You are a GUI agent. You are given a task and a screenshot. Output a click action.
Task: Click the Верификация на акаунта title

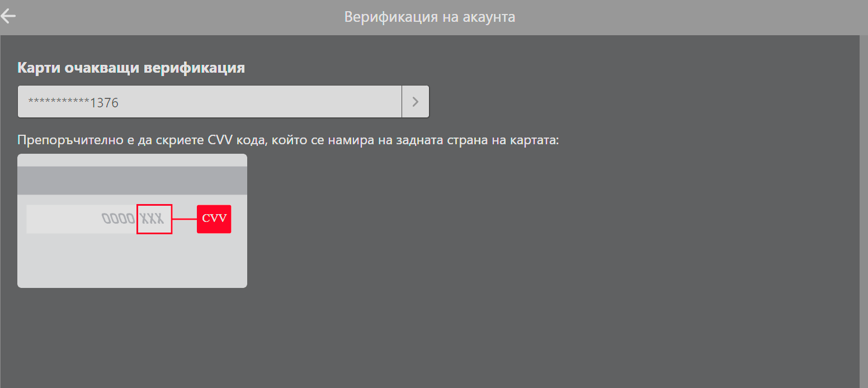click(x=430, y=17)
